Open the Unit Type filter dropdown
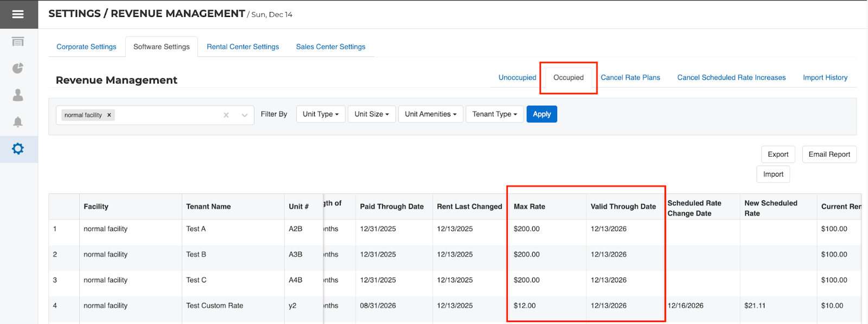Image resolution: width=868 pixels, height=324 pixels. tap(320, 114)
